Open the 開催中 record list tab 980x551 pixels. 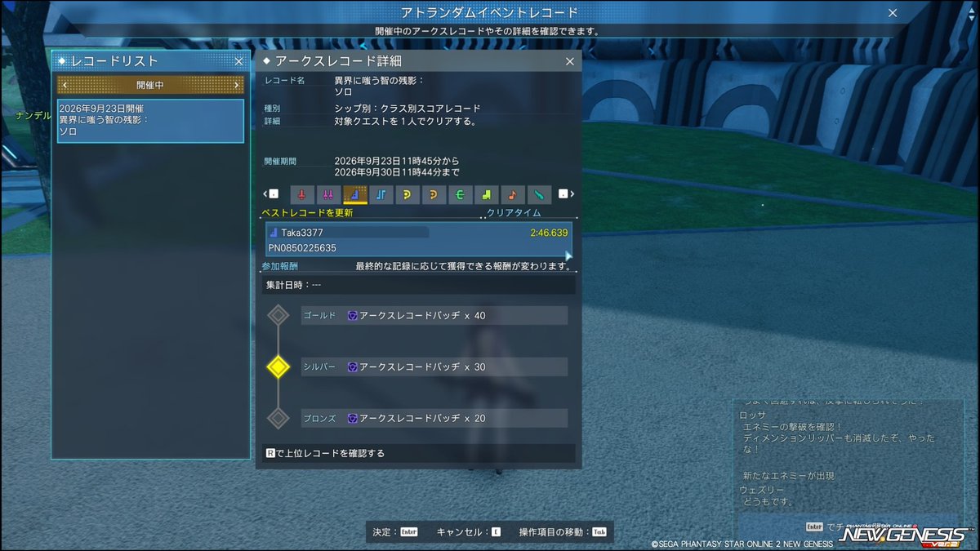click(150, 85)
